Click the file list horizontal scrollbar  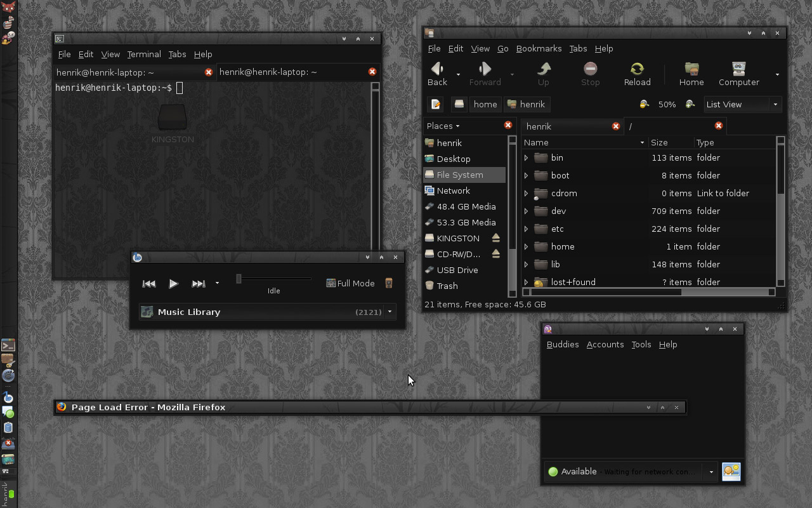[606, 292]
